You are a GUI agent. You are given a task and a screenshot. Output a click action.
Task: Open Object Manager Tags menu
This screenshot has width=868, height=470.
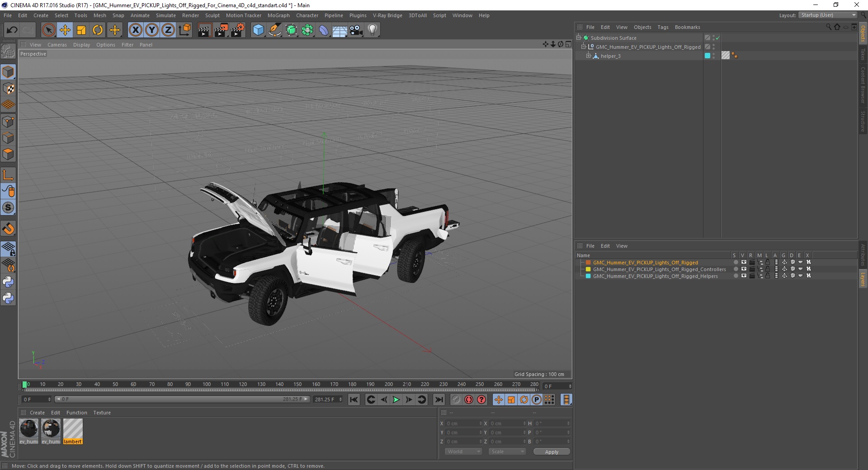pos(663,27)
